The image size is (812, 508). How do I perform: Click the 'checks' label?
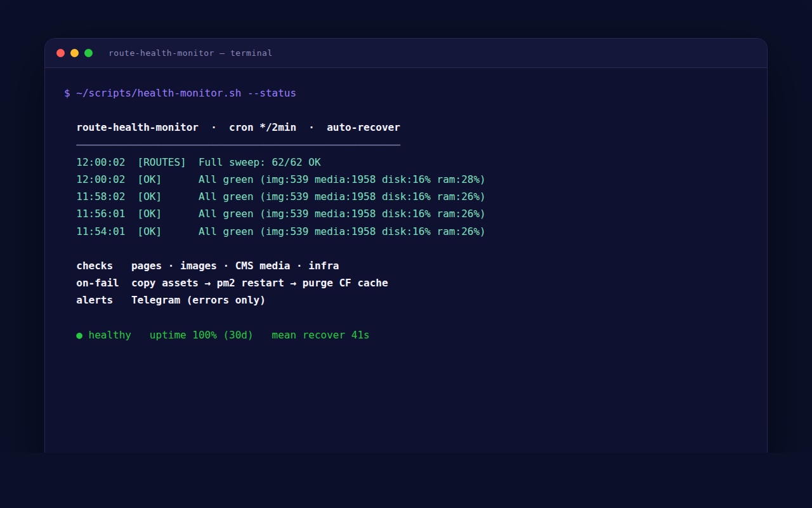click(95, 266)
